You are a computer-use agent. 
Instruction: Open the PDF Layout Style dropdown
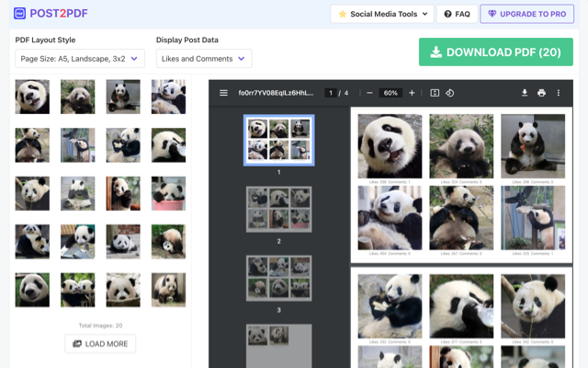click(x=80, y=59)
